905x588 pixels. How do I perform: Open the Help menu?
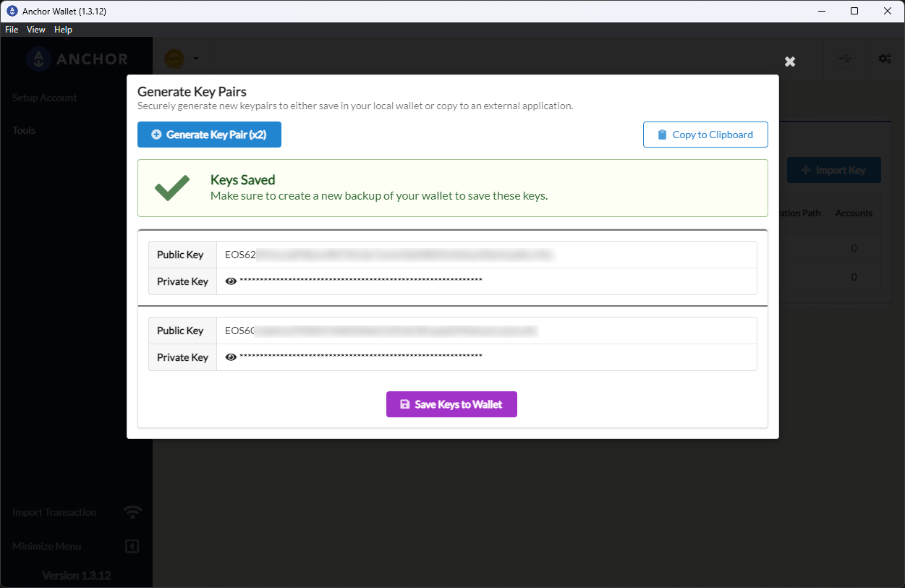tap(63, 30)
